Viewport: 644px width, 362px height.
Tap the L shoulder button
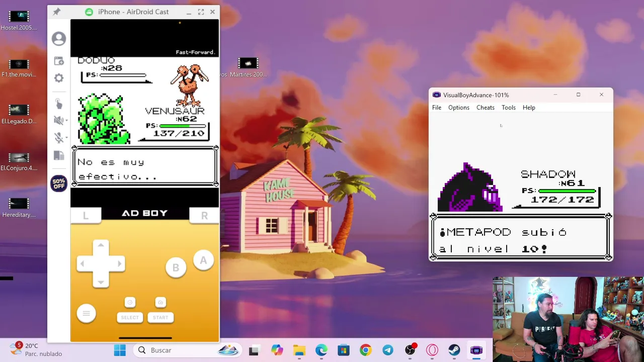click(86, 216)
